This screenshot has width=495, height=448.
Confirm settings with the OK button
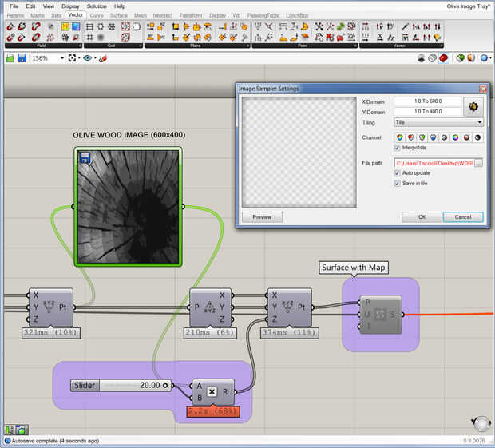click(422, 216)
